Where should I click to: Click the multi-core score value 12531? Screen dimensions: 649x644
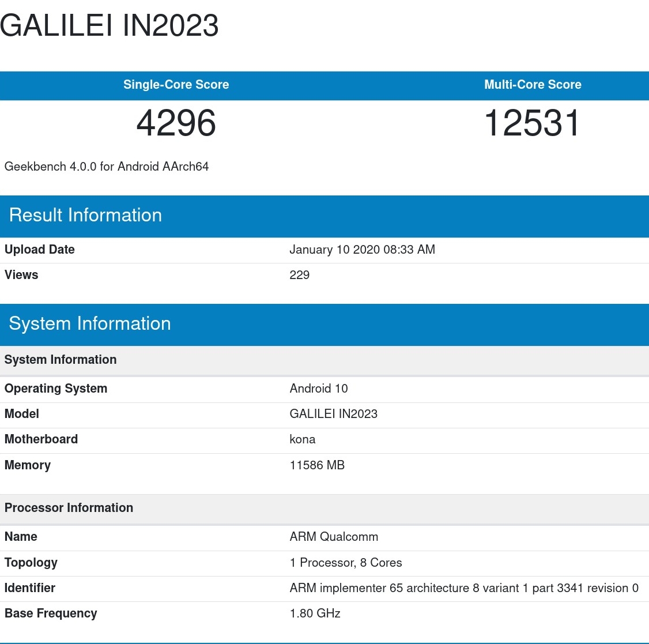click(x=532, y=123)
